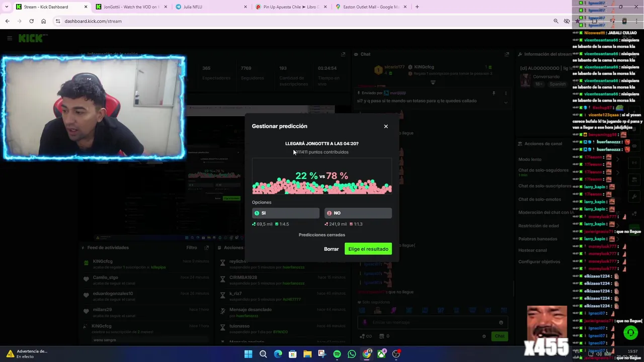This screenshot has height=362, width=644.
Task: Open OBS Studio from taskbar
Action: coord(396,354)
